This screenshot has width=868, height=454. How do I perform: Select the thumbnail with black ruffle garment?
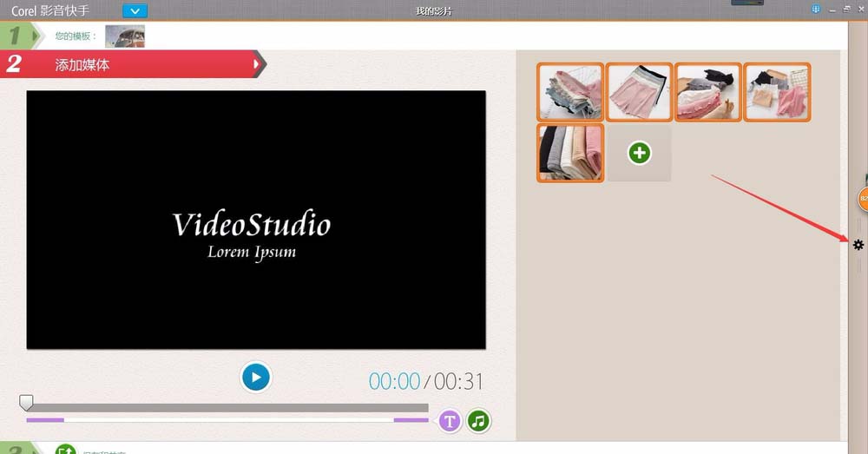[x=708, y=92]
